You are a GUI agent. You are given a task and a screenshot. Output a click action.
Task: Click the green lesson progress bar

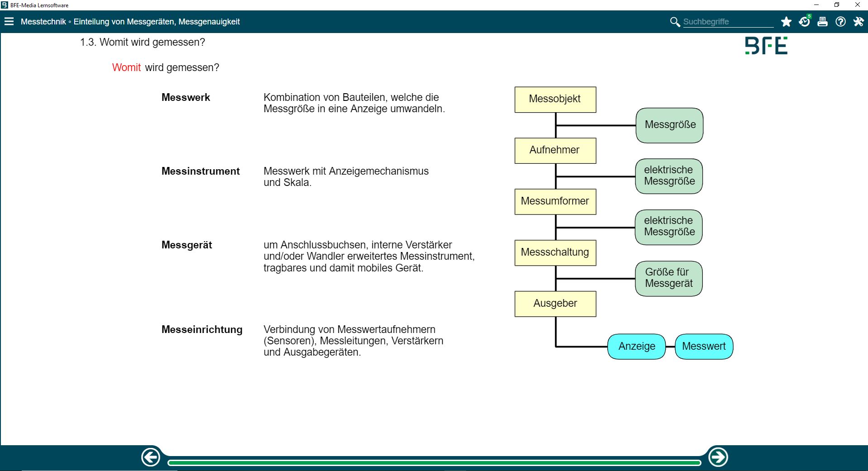[434, 462]
